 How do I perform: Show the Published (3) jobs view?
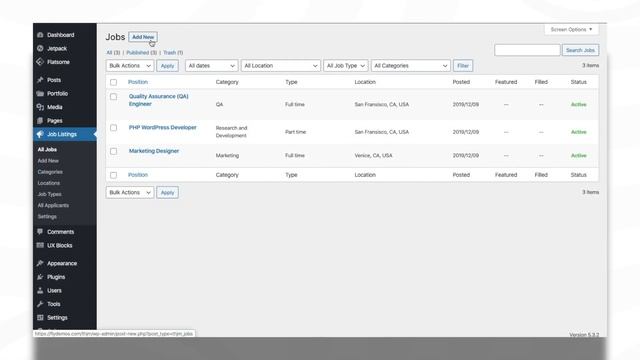(141, 53)
